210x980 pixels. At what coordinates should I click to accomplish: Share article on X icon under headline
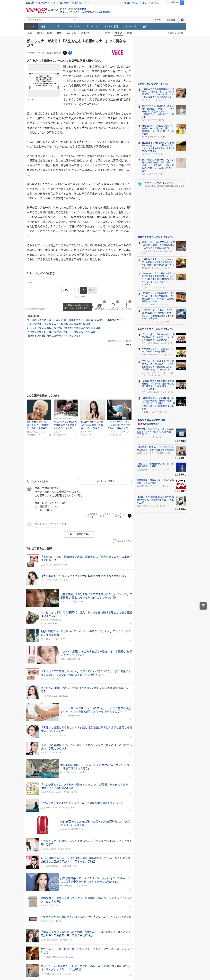[65, 53]
